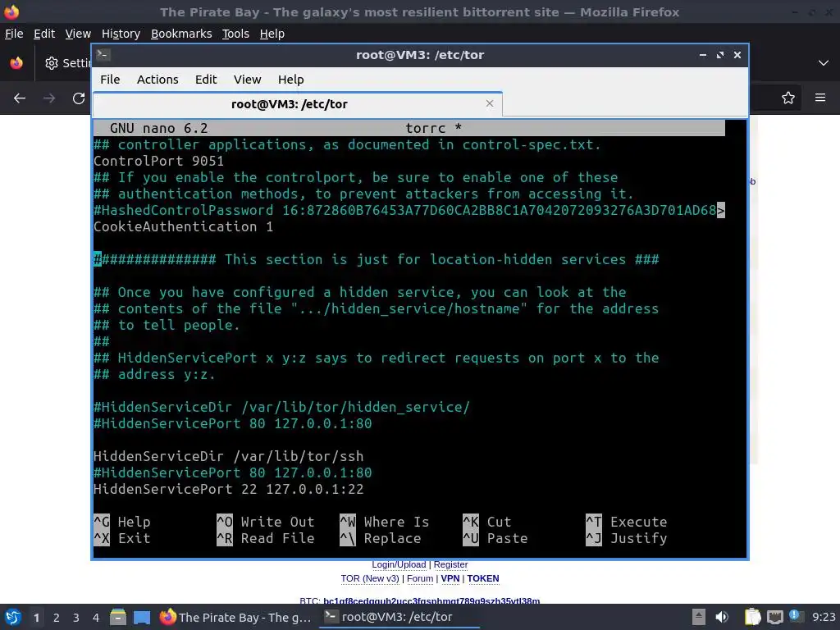Click the 'This section is just for location-hidden services' line
Image resolution: width=840 pixels, height=630 pixels.
377,259
